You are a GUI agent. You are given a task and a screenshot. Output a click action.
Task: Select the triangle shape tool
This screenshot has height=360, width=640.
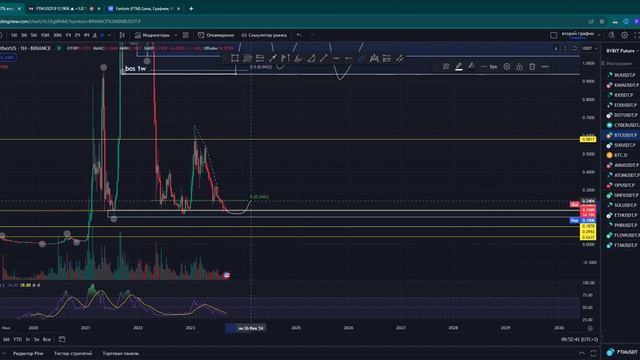point(311,58)
